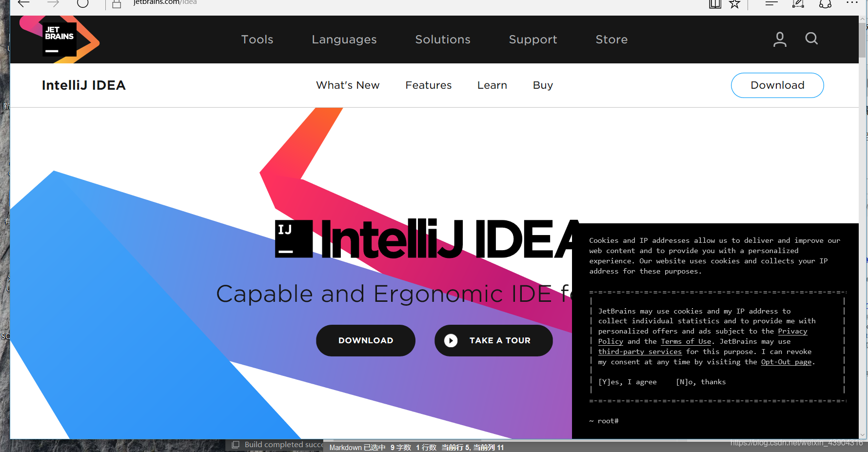The image size is (868, 452).
Task: Click the address bar lock icon
Action: point(117,4)
